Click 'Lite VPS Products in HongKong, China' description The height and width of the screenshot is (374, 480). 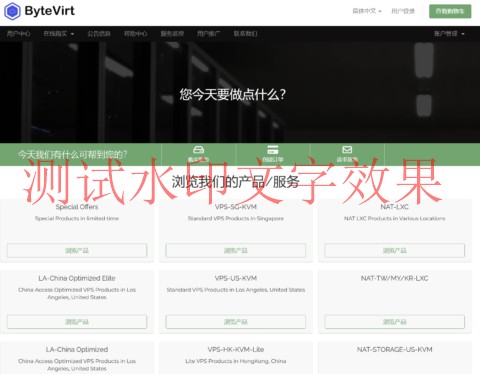(x=236, y=361)
